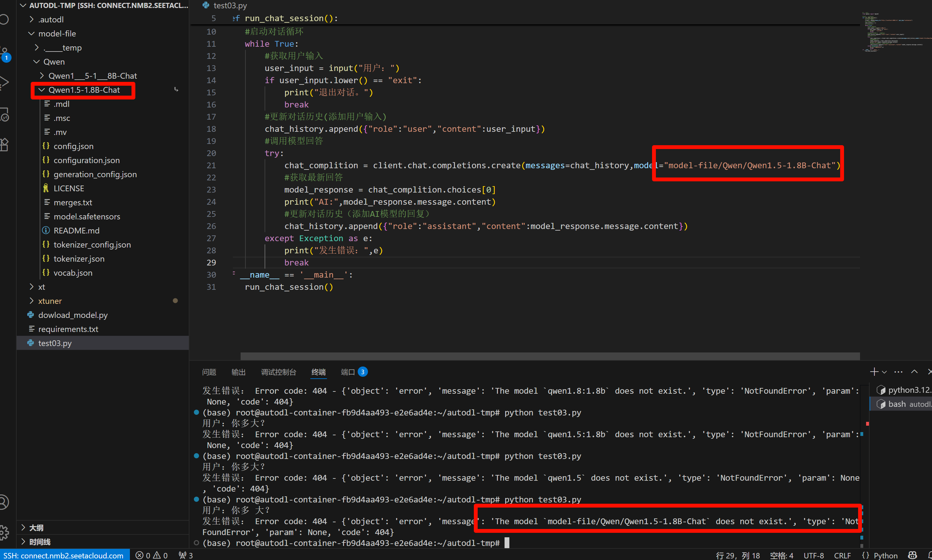Viewport: 932px width, 560px height.
Task: Click the CRLF end-of-line status item
Action: (x=842, y=555)
